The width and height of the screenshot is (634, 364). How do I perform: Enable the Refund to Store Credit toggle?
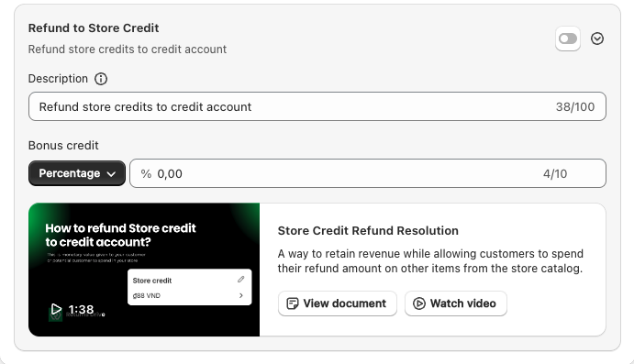(x=568, y=39)
